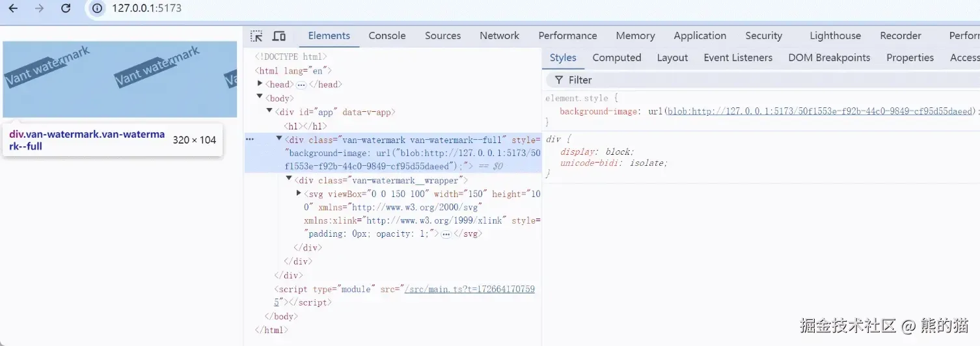Toggle the device toolbar icon

pos(279,36)
